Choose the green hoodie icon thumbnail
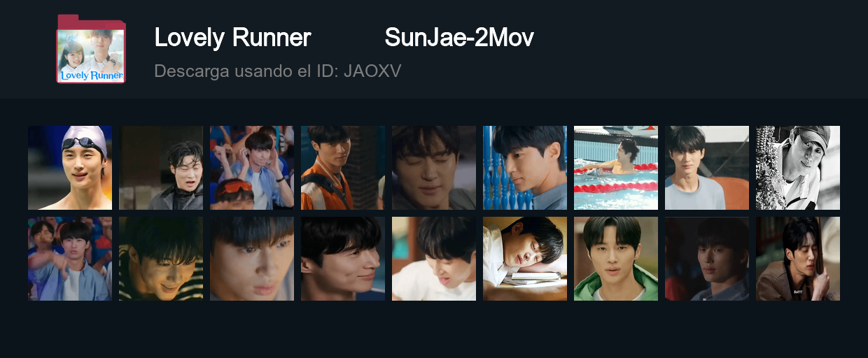This screenshot has width=868, height=358. tap(616, 259)
